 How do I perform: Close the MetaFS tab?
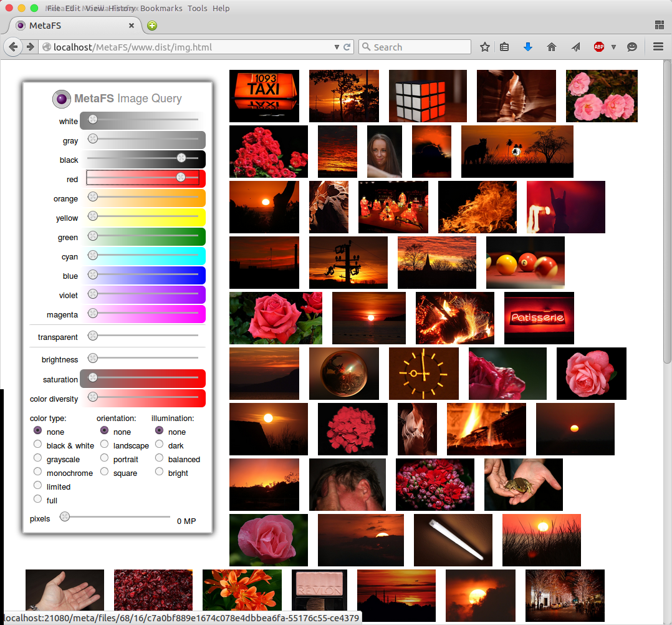coord(132,26)
